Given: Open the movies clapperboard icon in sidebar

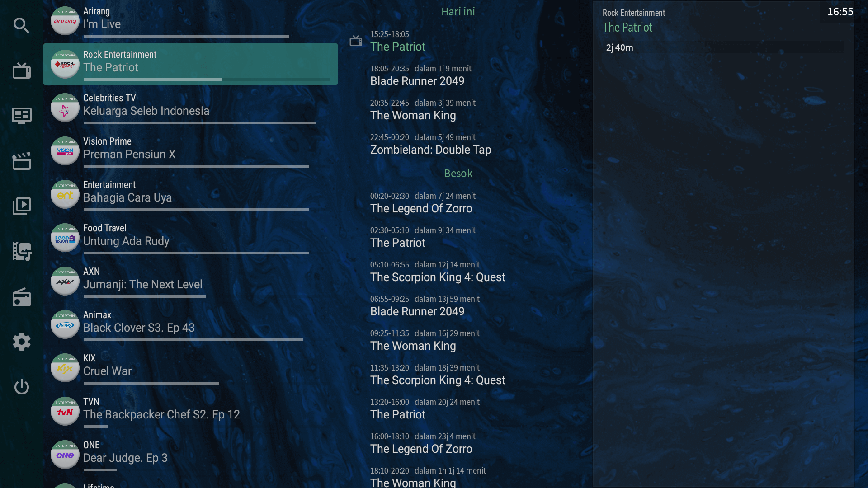Looking at the screenshot, I should coord(21,161).
